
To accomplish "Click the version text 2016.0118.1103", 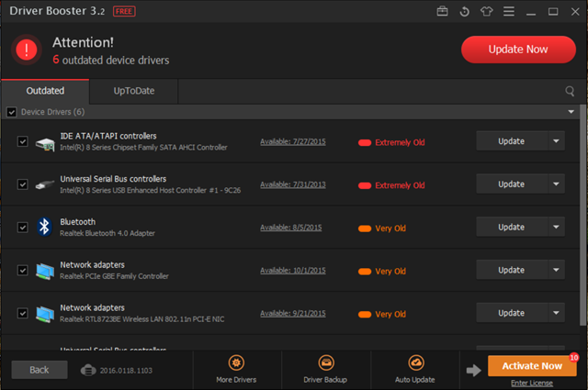I will (126, 371).
